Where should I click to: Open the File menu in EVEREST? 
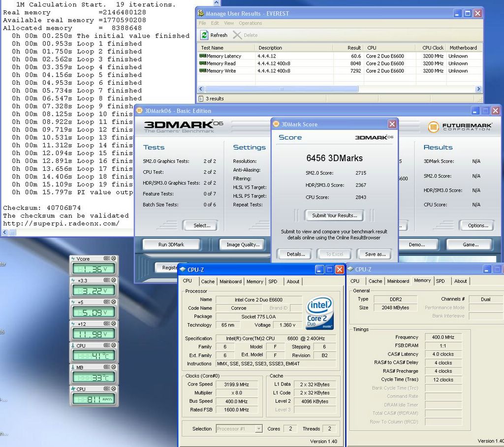coord(202,23)
